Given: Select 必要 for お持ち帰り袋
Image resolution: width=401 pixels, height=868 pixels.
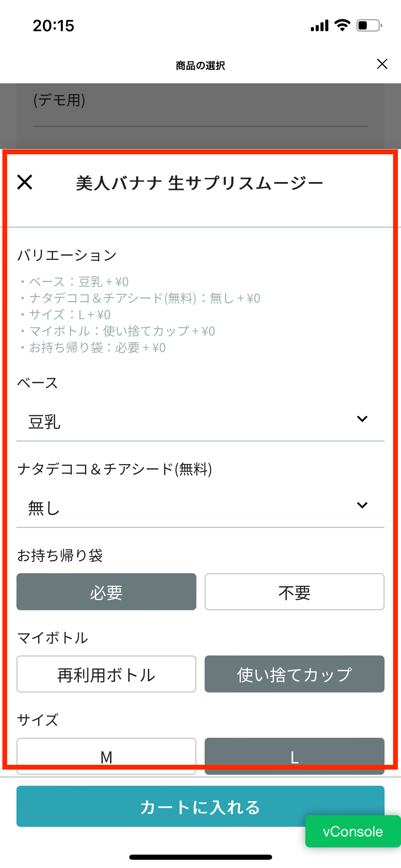Looking at the screenshot, I should point(106,592).
